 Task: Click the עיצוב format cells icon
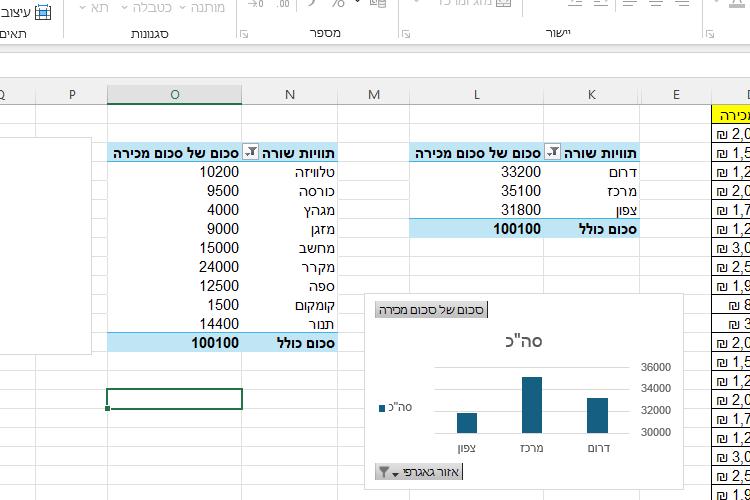[x=42, y=12]
